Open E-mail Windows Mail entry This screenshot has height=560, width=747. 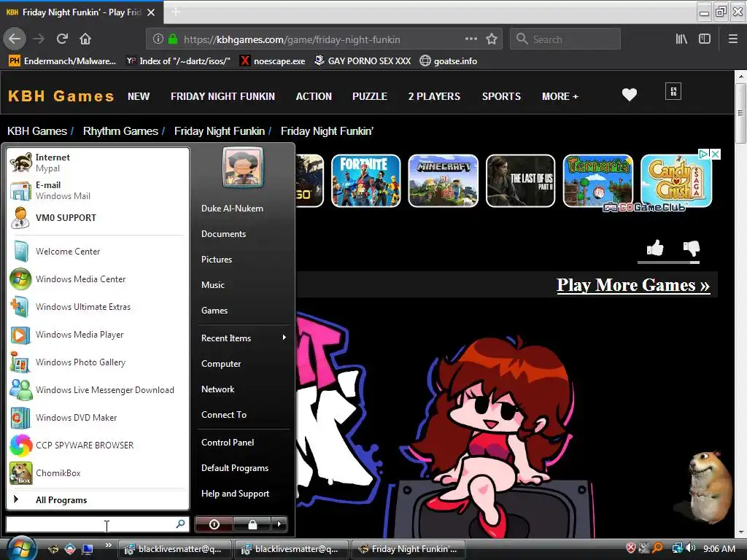point(97,190)
